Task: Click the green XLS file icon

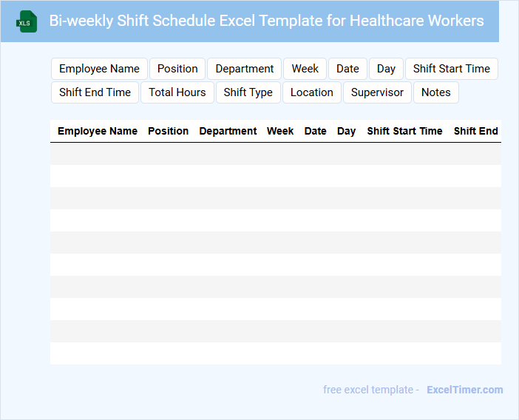Action: (27, 21)
